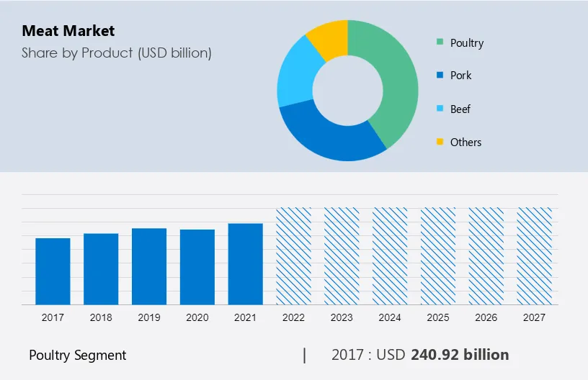Select the Others legend label
Image resolution: width=588 pixels, height=380 pixels.
pos(465,142)
